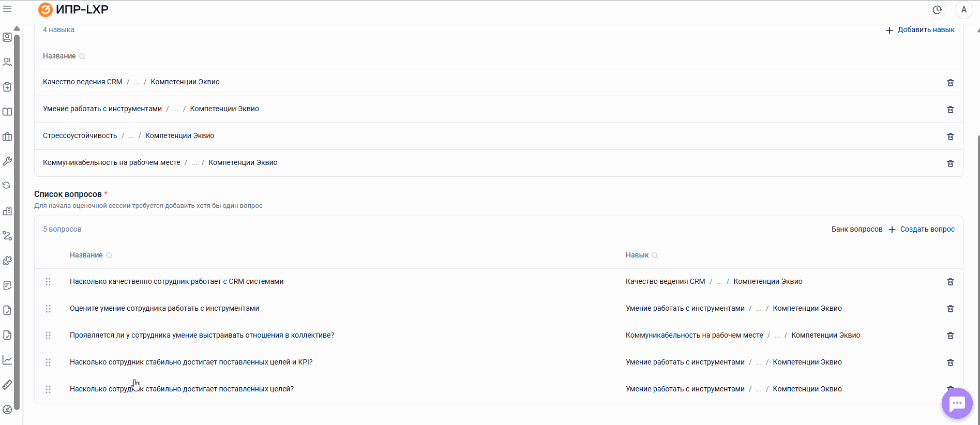
Task: Click the user avatar 'A' button
Action: [963, 10]
